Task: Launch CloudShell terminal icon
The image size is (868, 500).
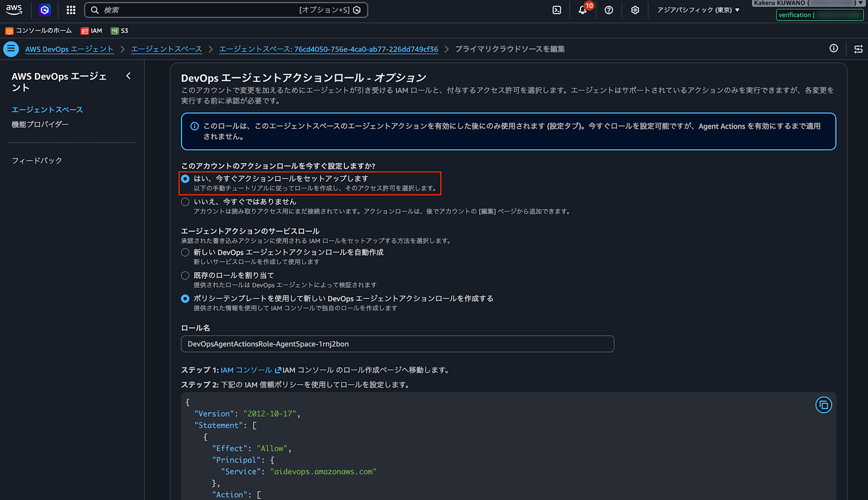Action: 557,10
